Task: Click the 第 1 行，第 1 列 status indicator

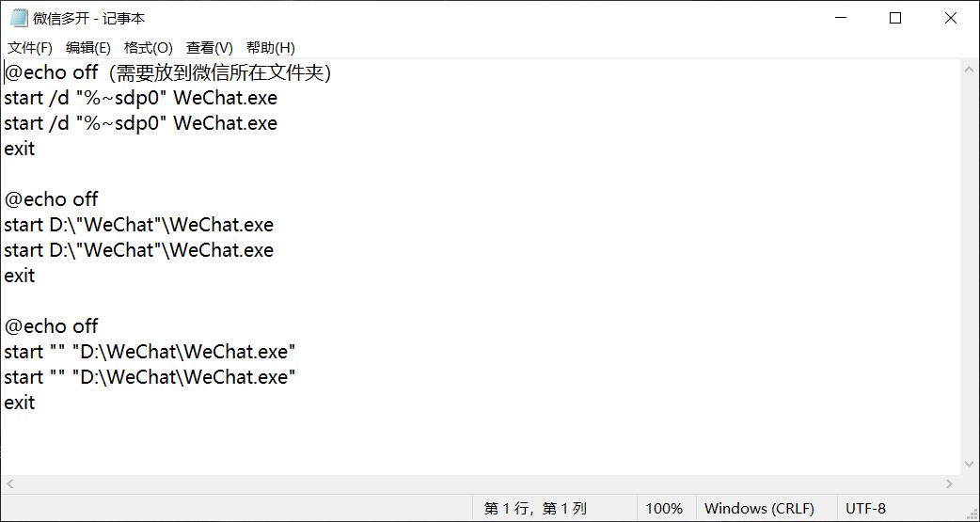Action: pyautogui.click(x=535, y=508)
